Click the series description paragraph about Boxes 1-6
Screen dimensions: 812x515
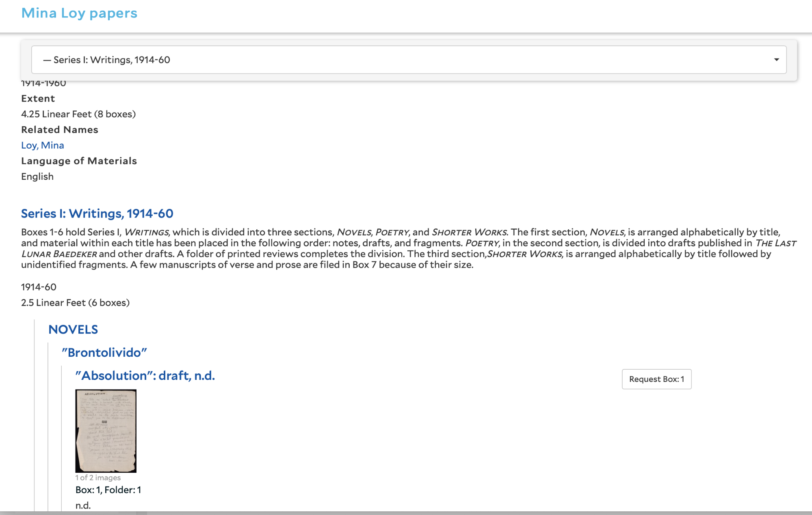click(x=409, y=248)
